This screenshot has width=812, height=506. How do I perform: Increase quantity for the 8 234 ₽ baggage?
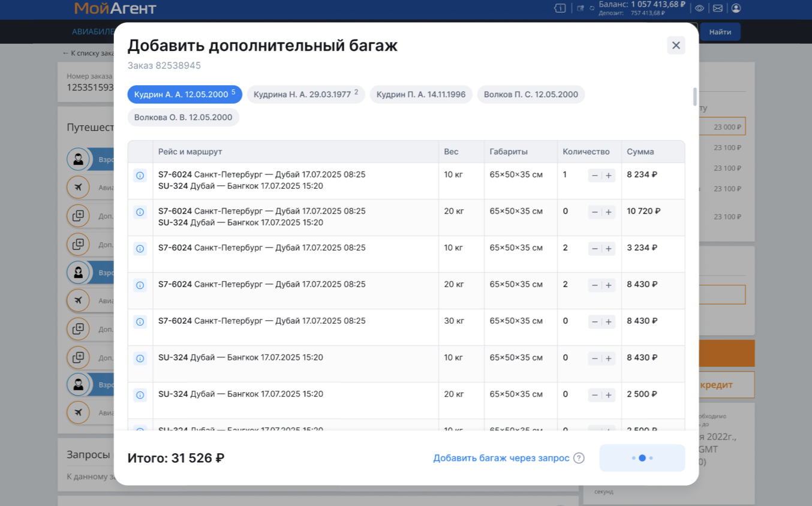tap(609, 176)
